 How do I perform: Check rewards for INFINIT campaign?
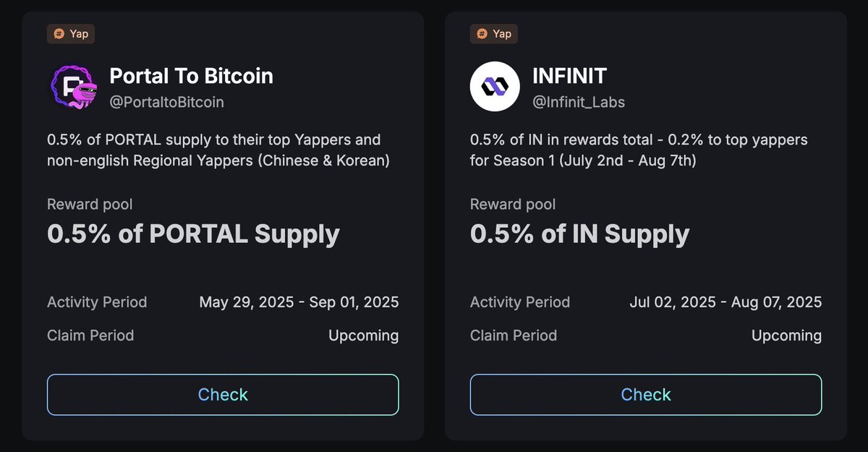coord(646,395)
